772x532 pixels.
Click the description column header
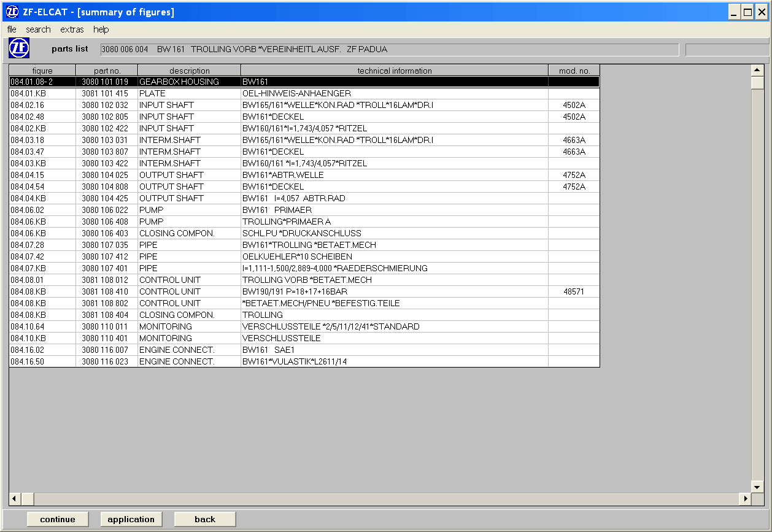(x=190, y=71)
